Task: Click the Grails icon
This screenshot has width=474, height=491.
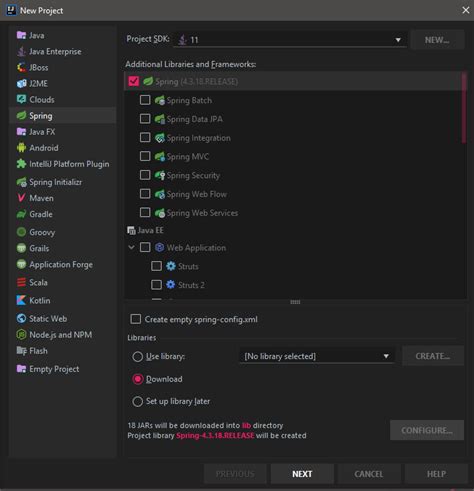Action: 21,248
